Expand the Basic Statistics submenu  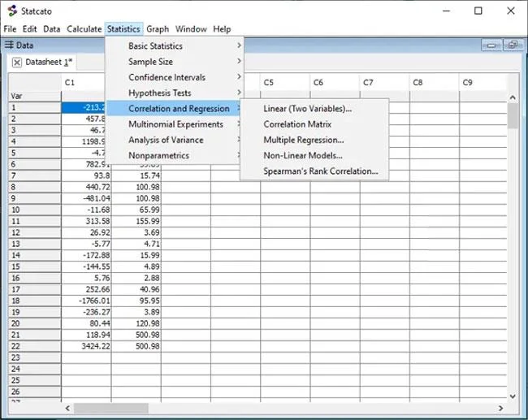click(174, 45)
